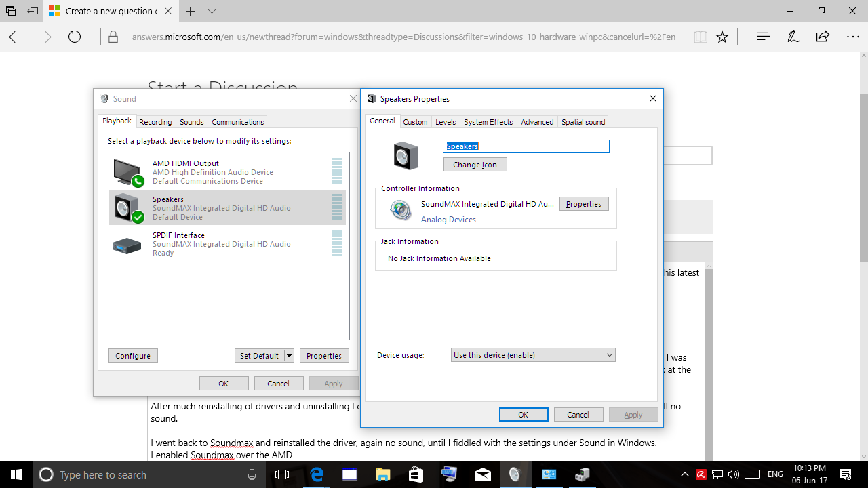Select the SPDIF Interface device icon

click(127, 245)
